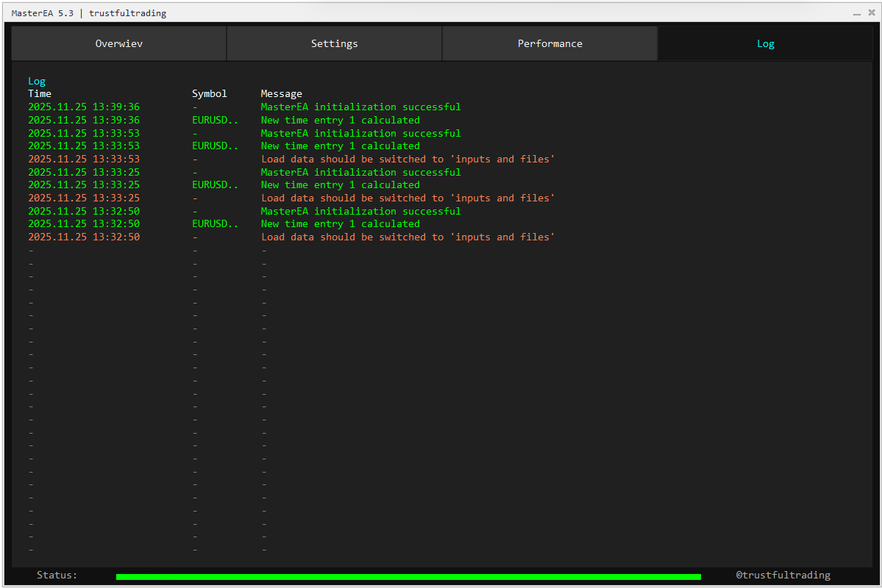
Task: Click the Message column header
Action: [x=281, y=93]
